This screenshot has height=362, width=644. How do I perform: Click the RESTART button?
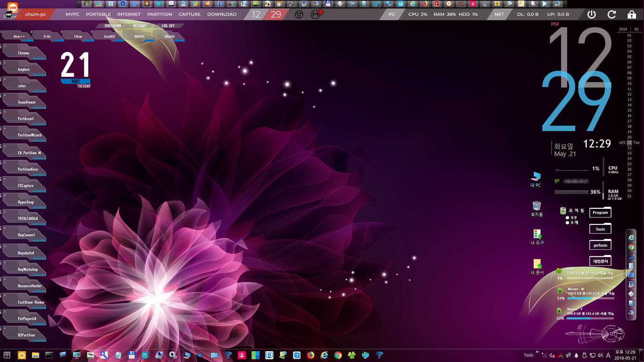click(x=140, y=26)
